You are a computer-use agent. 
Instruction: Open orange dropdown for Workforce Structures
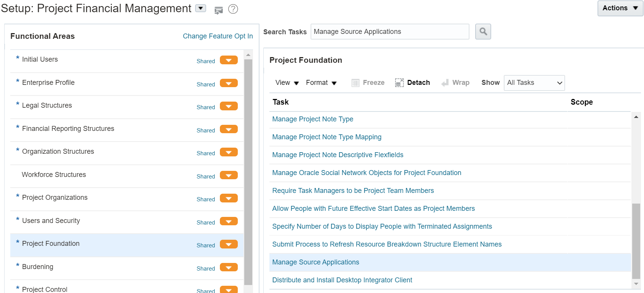[229, 175]
